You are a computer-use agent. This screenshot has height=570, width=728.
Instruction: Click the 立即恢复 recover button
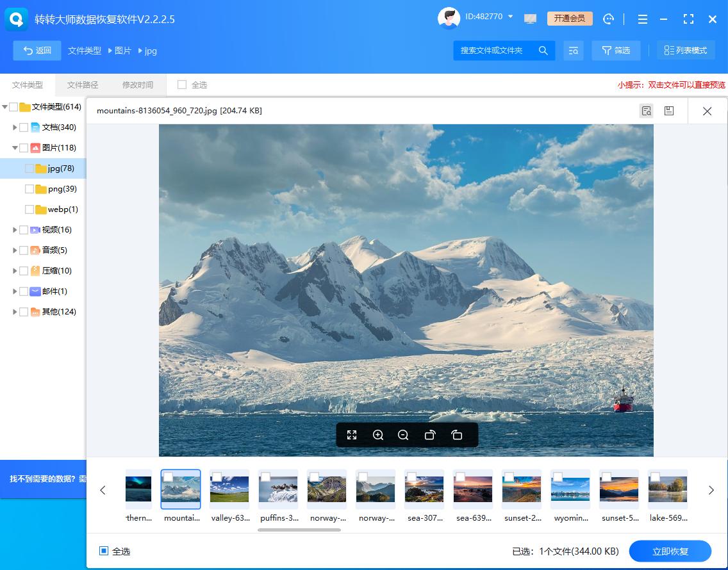pos(671,551)
